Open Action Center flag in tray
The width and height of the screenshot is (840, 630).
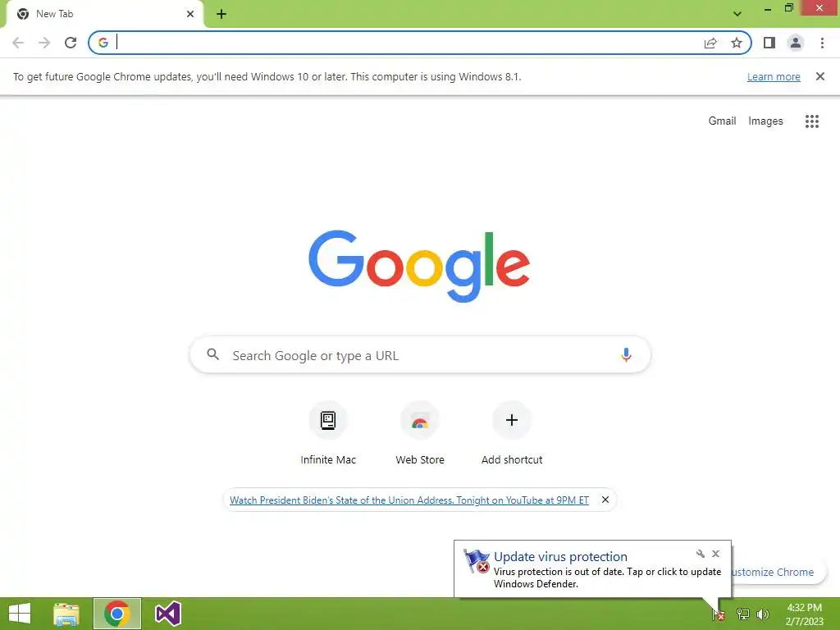pos(718,615)
